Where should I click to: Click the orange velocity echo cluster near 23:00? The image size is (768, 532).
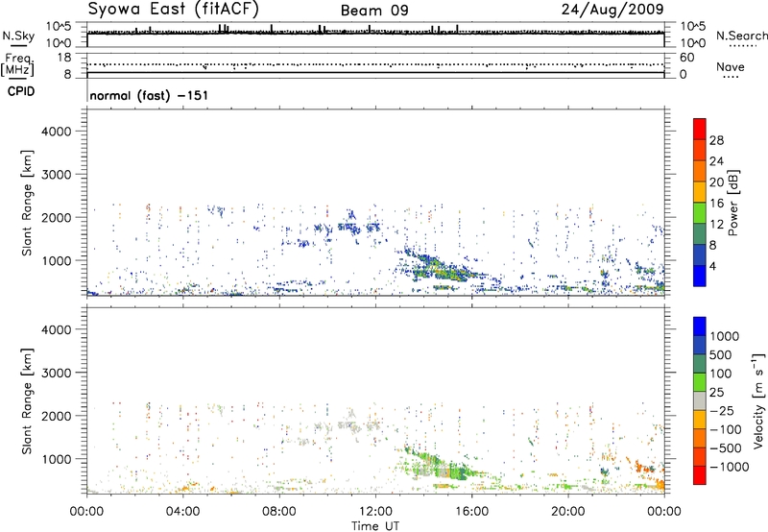pos(647,467)
